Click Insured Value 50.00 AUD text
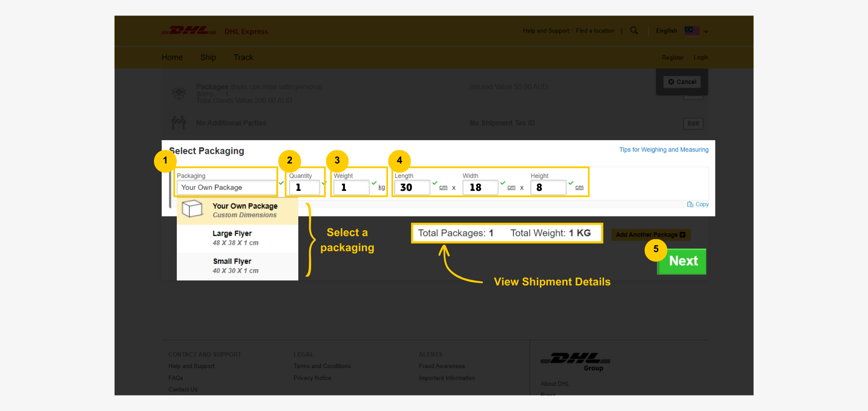The width and height of the screenshot is (868, 411). point(508,87)
